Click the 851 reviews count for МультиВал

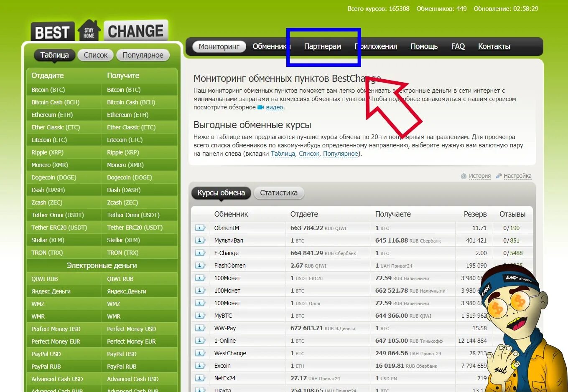tap(515, 240)
